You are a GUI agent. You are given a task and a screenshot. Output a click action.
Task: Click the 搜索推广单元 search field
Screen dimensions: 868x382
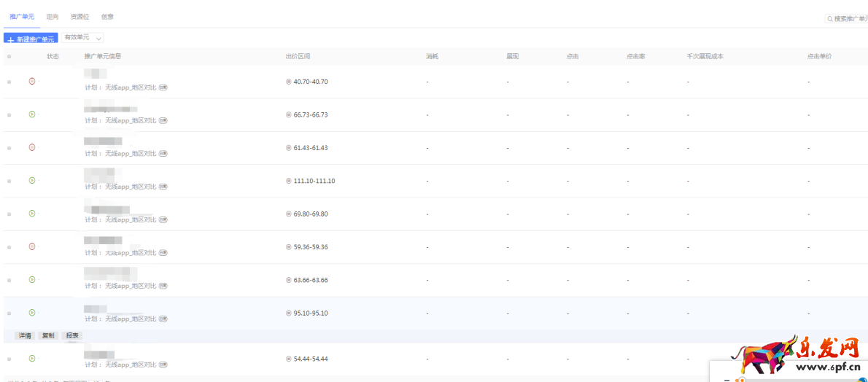[x=848, y=18]
